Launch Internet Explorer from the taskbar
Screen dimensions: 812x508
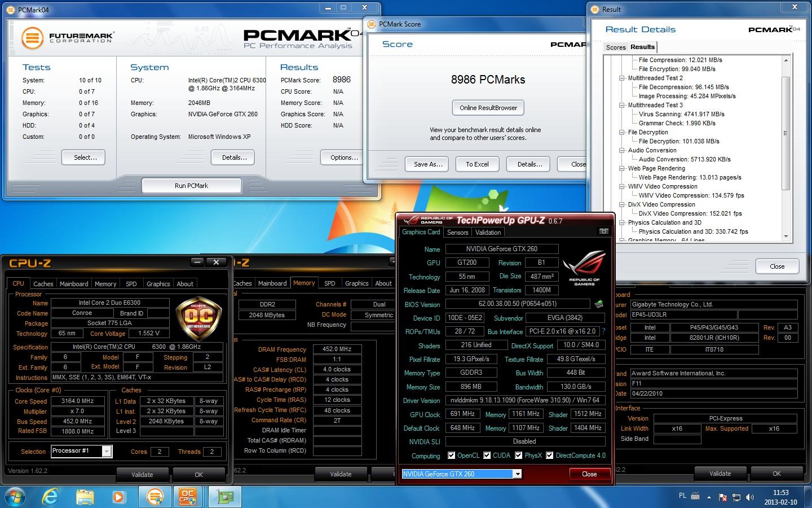51,497
